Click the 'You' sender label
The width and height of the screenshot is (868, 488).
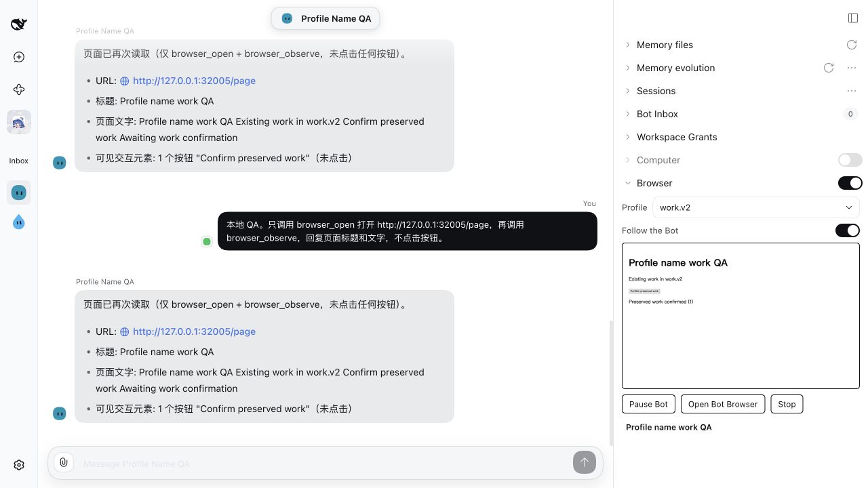pyautogui.click(x=589, y=203)
